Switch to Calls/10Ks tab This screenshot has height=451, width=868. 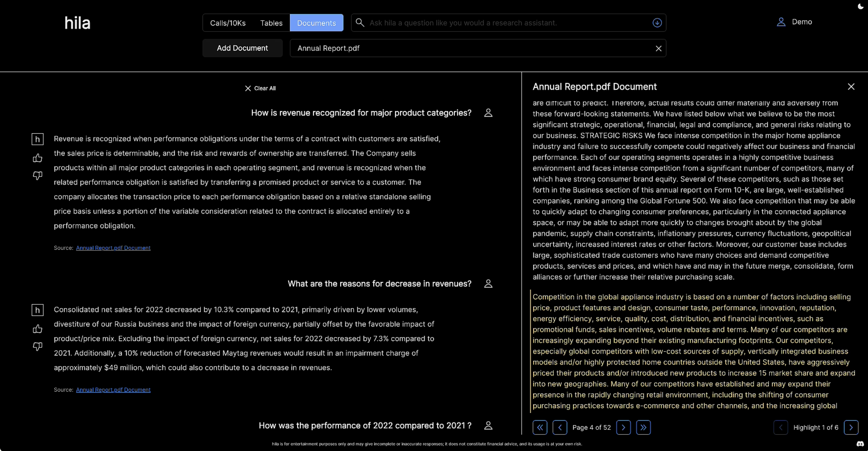(228, 23)
